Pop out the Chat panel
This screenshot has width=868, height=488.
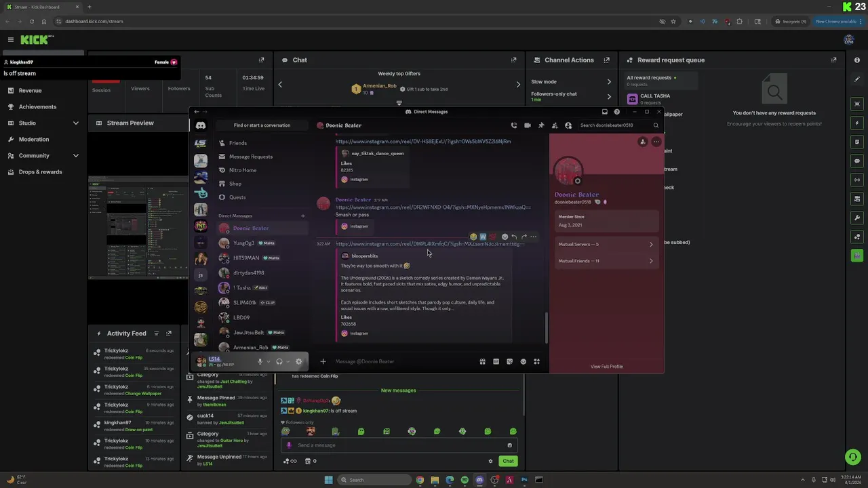pos(513,60)
